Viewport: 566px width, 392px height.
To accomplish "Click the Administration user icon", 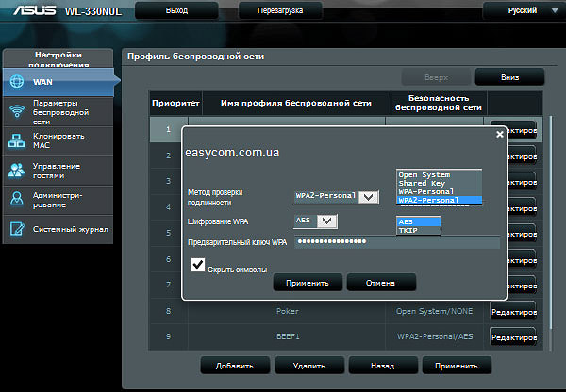I will point(17,199).
